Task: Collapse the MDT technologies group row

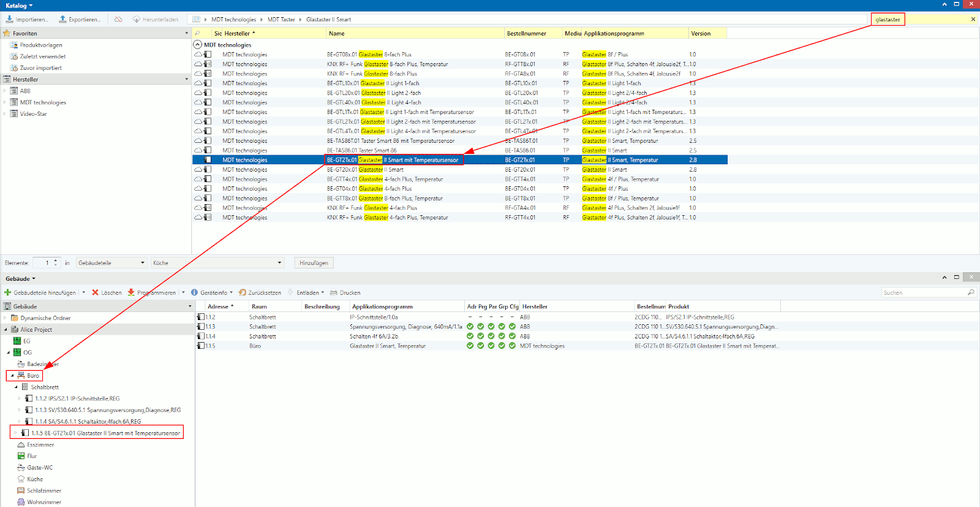Action: (197, 45)
